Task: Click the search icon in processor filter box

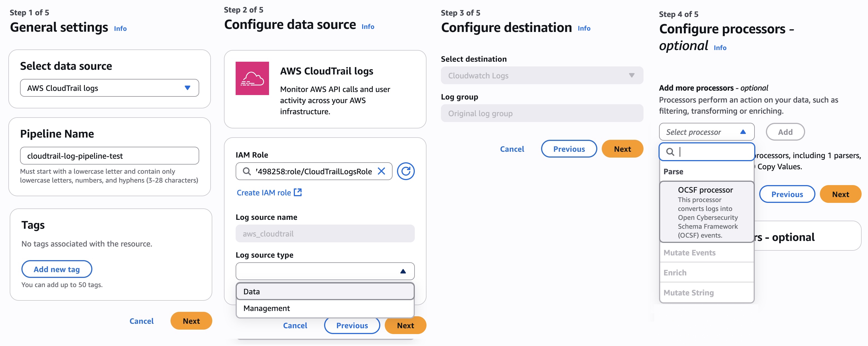Action: (x=670, y=152)
